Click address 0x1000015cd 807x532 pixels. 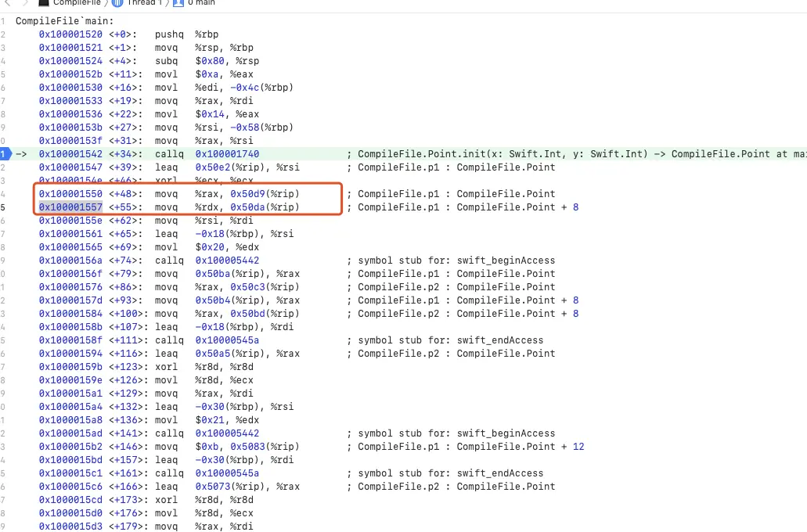70,500
